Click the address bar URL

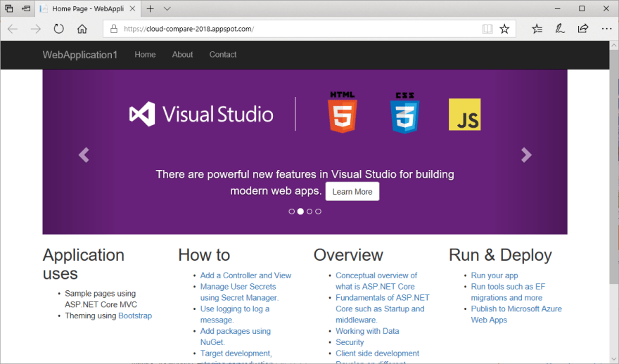(189, 29)
